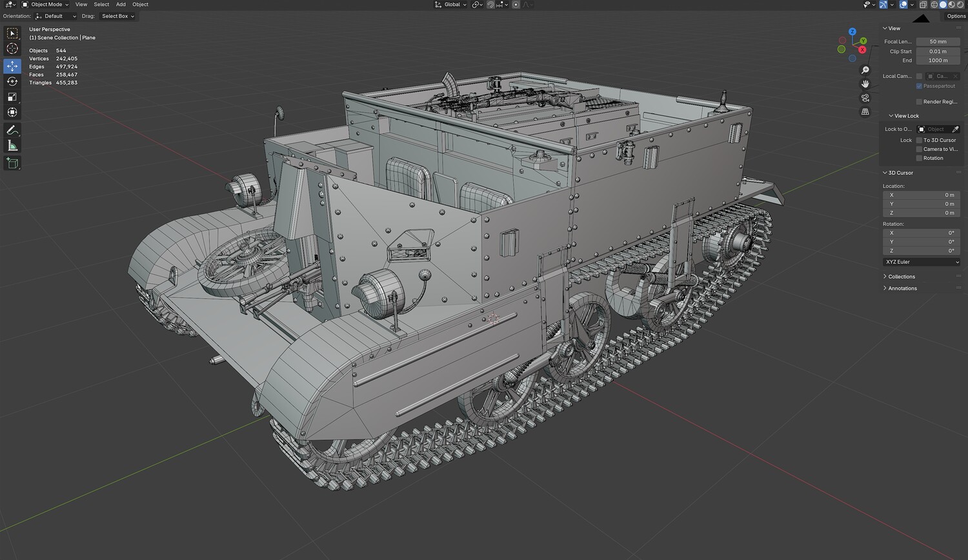Collapse the View panel
968x560 pixels.
pos(891,28)
